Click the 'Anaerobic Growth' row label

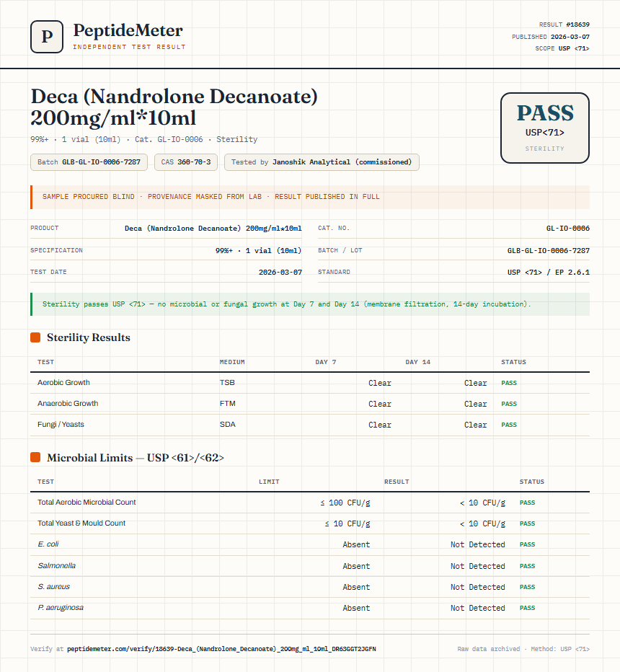(68, 404)
